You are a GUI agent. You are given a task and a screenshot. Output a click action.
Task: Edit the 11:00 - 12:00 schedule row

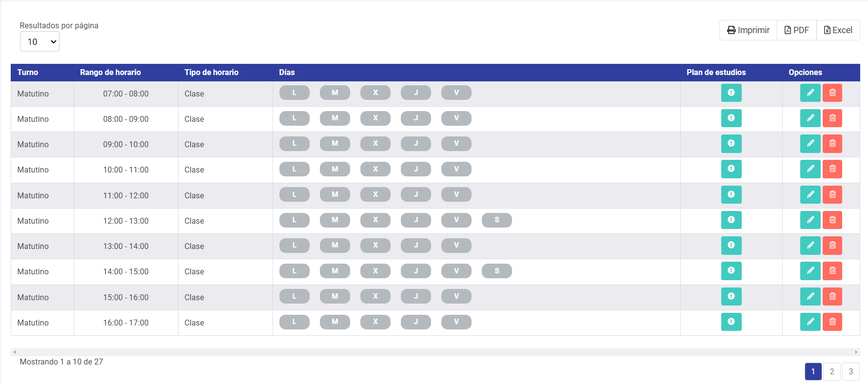[x=810, y=194]
